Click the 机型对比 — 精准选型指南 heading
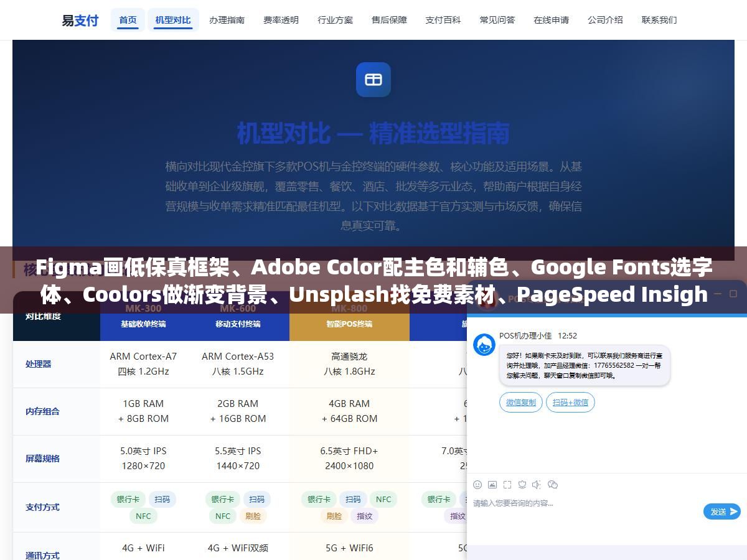This screenshot has width=747, height=560. point(374,133)
